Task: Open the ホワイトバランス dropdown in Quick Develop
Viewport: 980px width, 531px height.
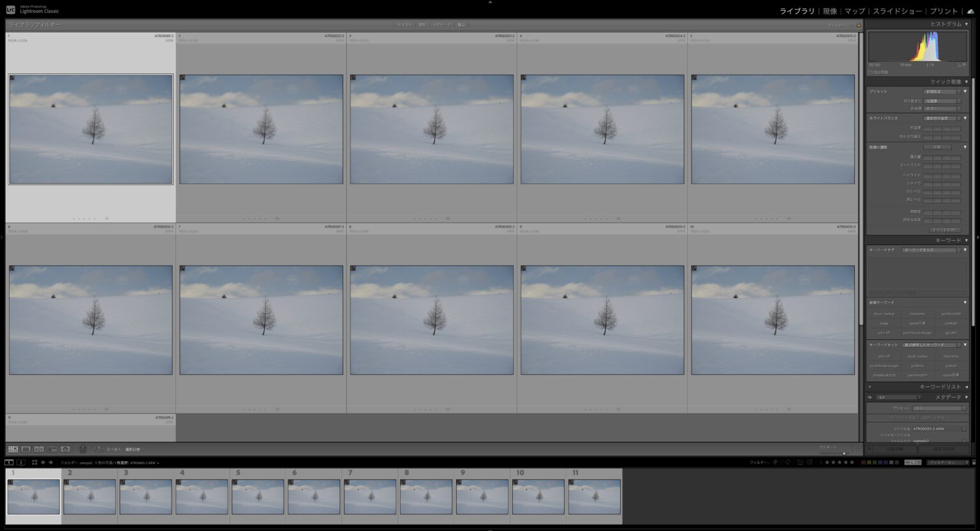Action: tap(940, 118)
